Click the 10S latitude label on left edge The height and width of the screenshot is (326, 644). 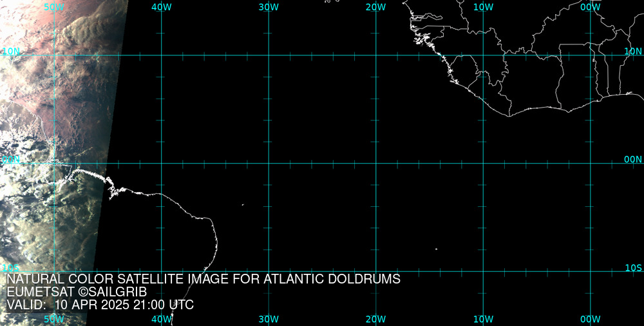pyautogui.click(x=10, y=268)
